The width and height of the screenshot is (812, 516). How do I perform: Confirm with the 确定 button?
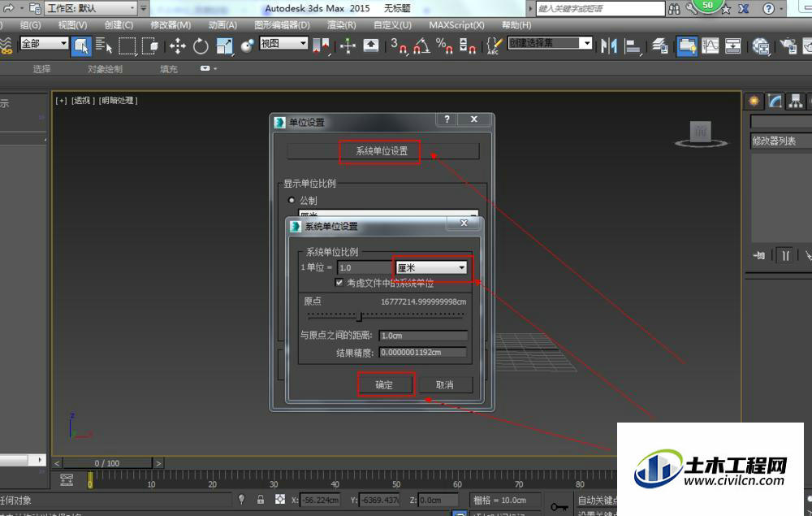[x=384, y=384]
